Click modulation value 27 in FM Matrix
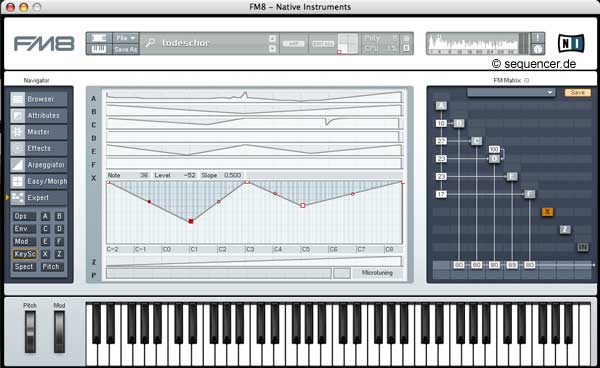This screenshot has width=600, height=368. 441,141
